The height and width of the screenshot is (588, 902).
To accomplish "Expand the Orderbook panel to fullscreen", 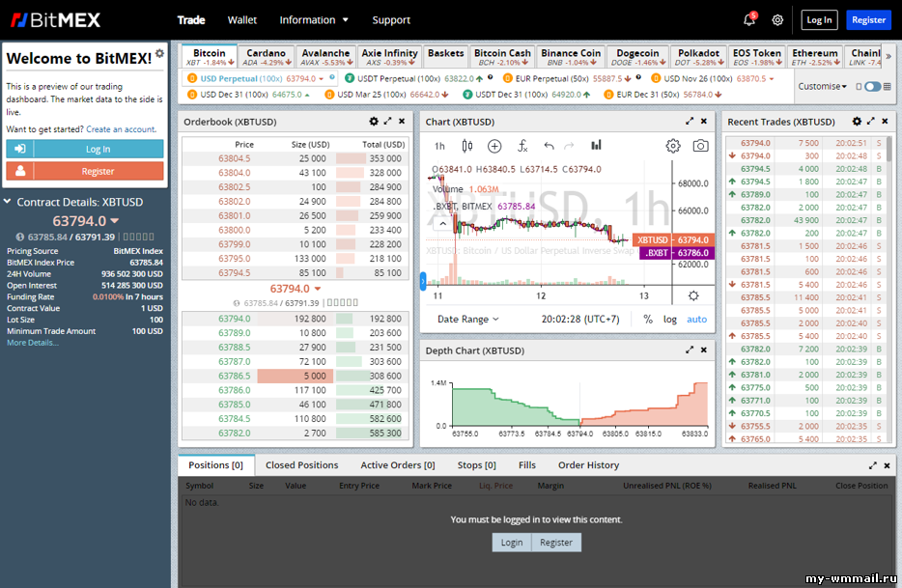I will (x=387, y=122).
